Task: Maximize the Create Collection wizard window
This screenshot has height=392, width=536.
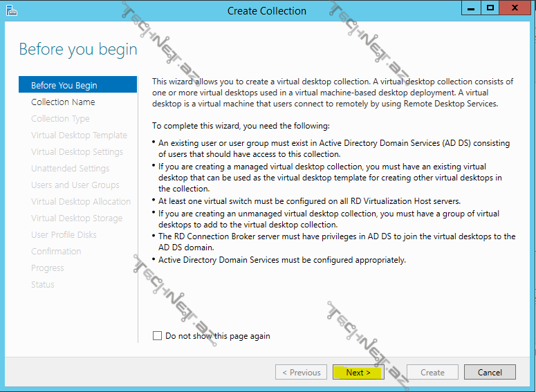Action: pos(490,8)
